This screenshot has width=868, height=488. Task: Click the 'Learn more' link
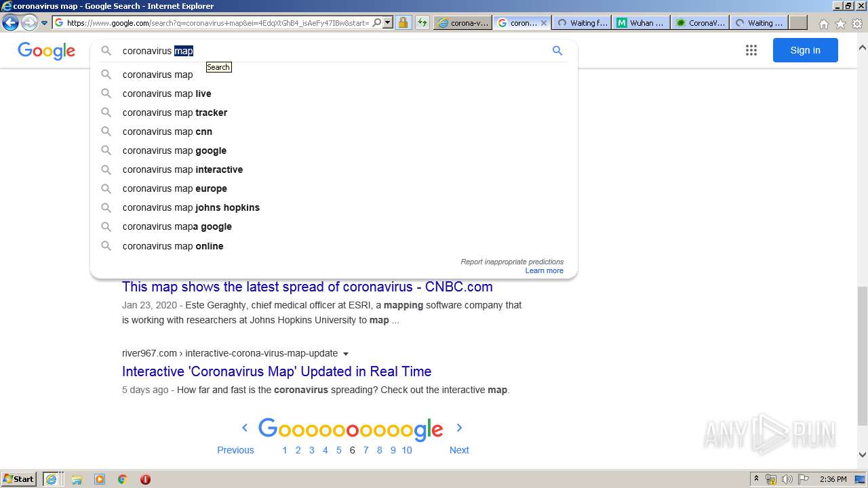coord(544,270)
